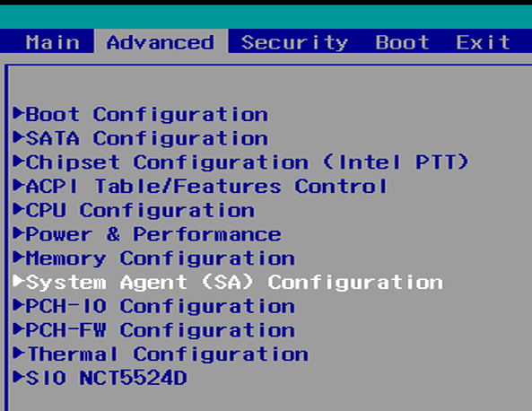
Task: Select the Advanced tab
Action: point(161,42)
